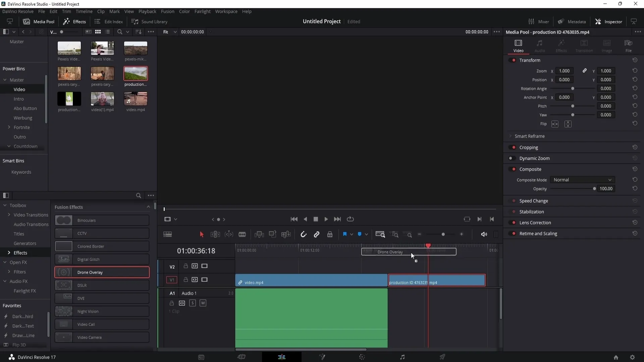Select the video(1).mp4 thumbnail

pyautogui.click(x=102, y=99)
